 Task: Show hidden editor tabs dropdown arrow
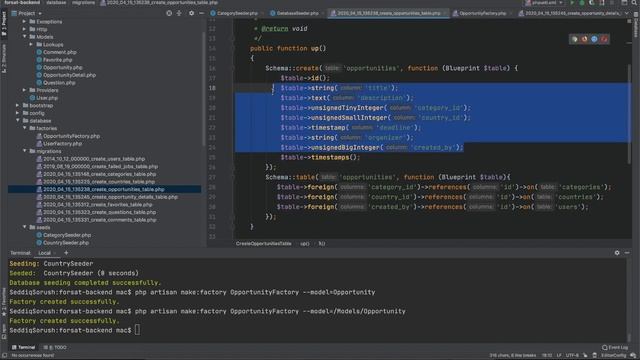point(627,13)
